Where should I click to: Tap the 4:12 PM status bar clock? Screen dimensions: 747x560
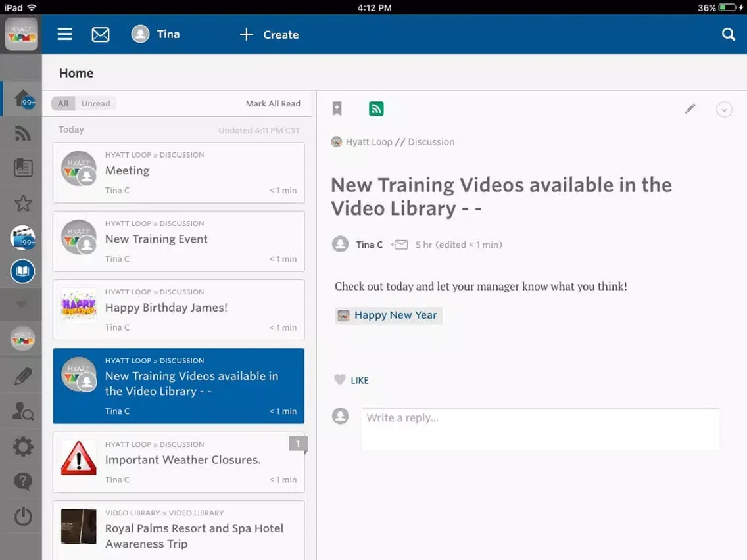[374, 8]
